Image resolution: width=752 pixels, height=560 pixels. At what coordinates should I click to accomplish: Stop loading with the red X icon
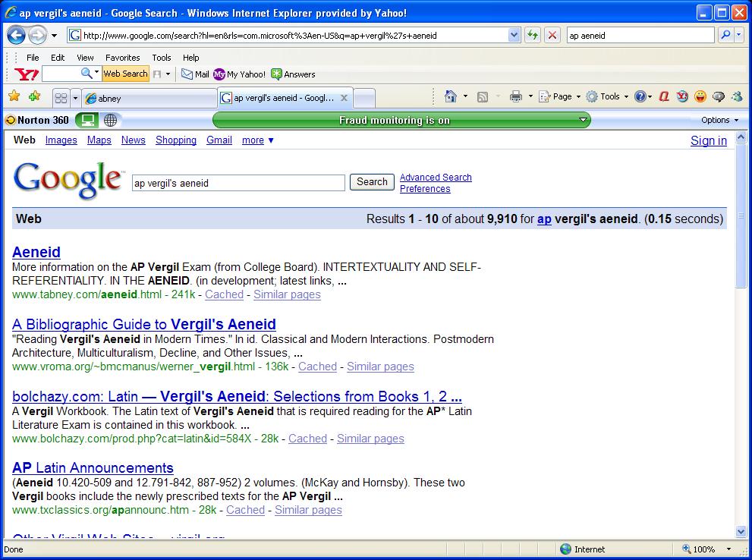[552, 35]
